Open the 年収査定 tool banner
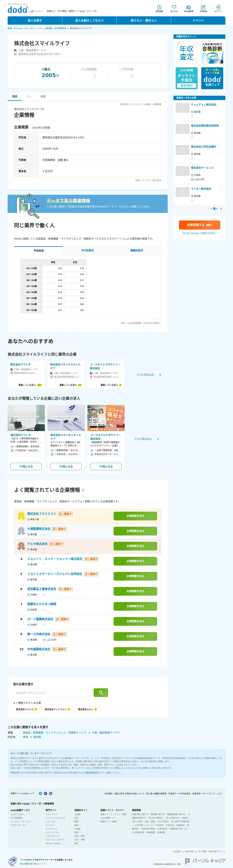Screen dimensions: 233x868 187,53
